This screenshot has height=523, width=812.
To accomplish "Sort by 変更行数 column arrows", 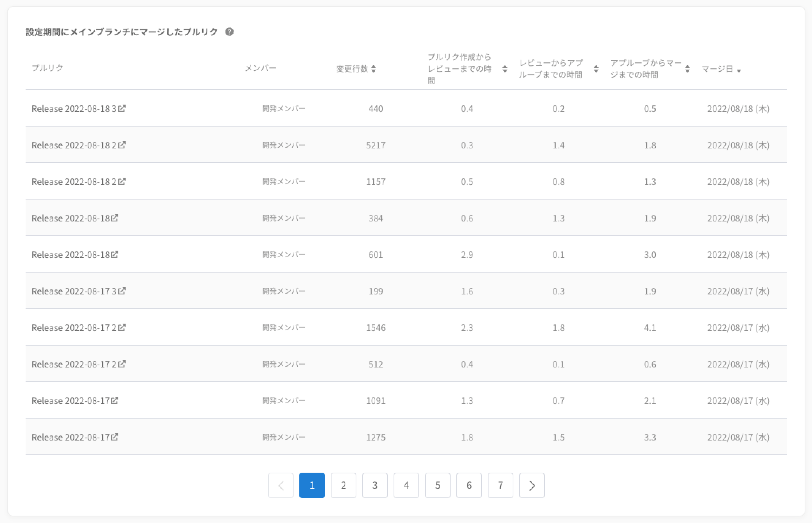I will click(x=373, y=69).
